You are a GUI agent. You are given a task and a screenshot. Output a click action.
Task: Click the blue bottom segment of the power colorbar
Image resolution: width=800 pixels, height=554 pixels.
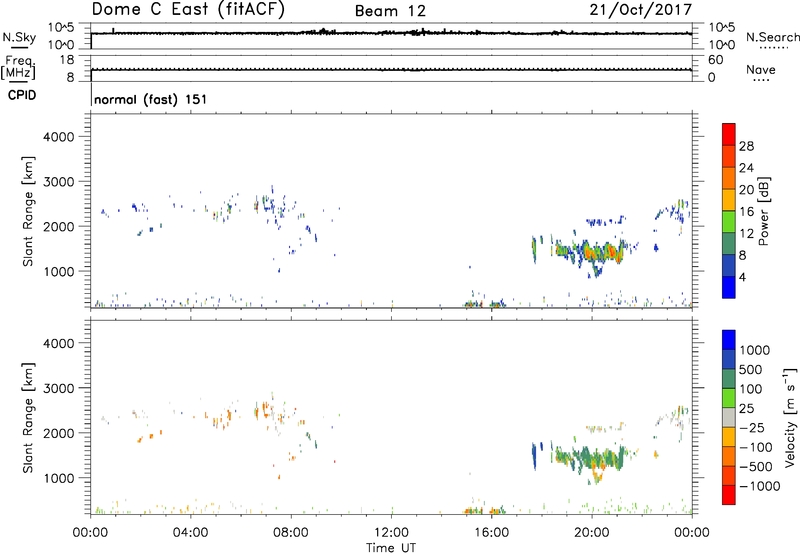click(729, 287)
